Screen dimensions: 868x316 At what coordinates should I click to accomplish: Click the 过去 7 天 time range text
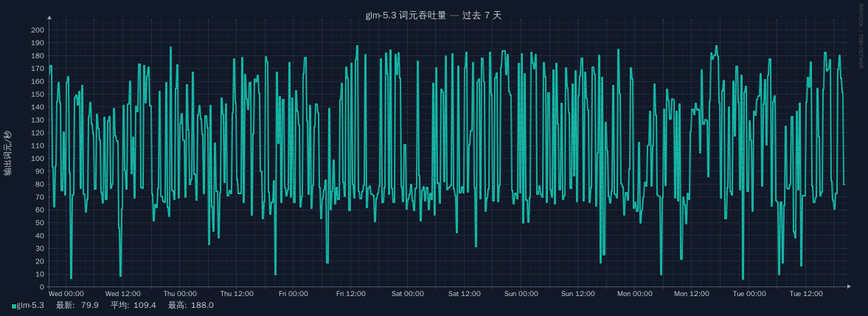click(x=482, y=16)
